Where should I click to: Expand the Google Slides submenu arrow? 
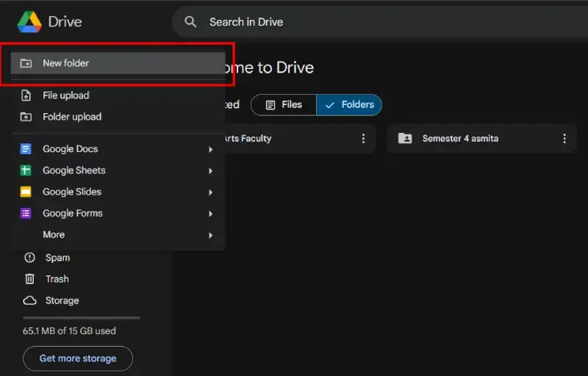tap(211, 192)
